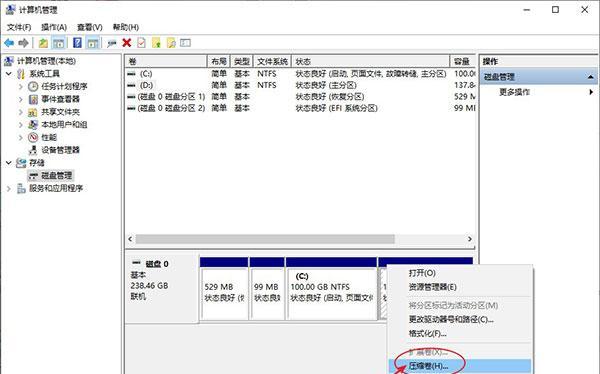This screenshot has width=600, height=374.
Task: Choose 资源管理器(E) from context menu
Action: 432,287
